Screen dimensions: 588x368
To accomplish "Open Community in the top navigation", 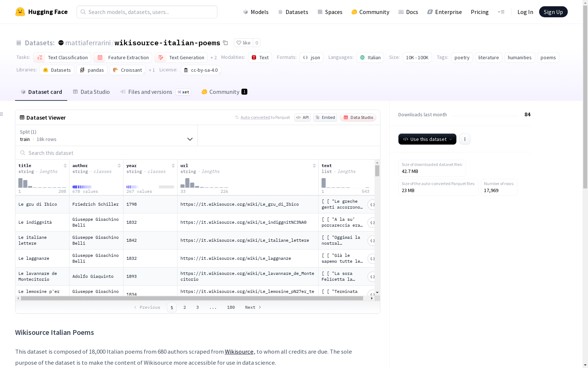I will click(x=370, y=12).
